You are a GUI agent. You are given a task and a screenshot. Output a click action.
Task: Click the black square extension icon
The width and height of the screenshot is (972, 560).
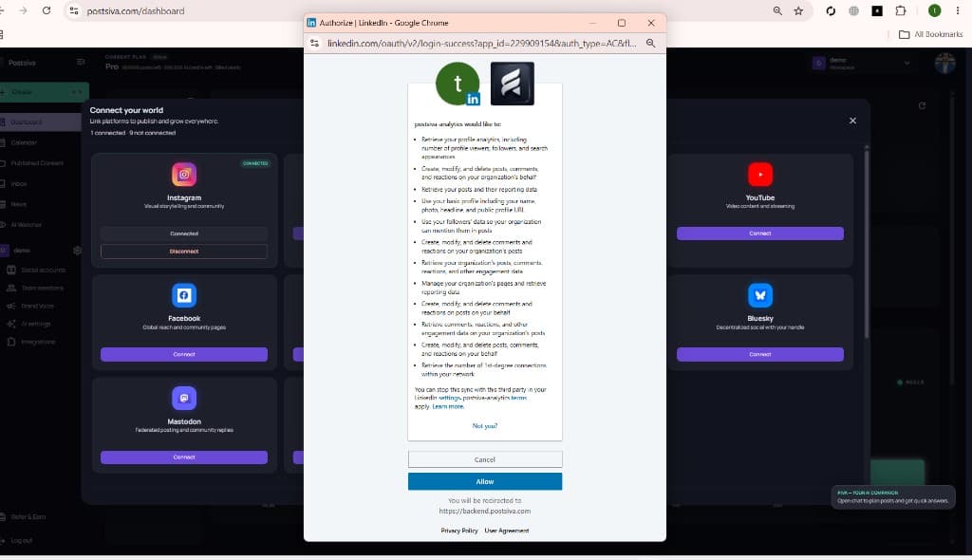tap(877, 10)
